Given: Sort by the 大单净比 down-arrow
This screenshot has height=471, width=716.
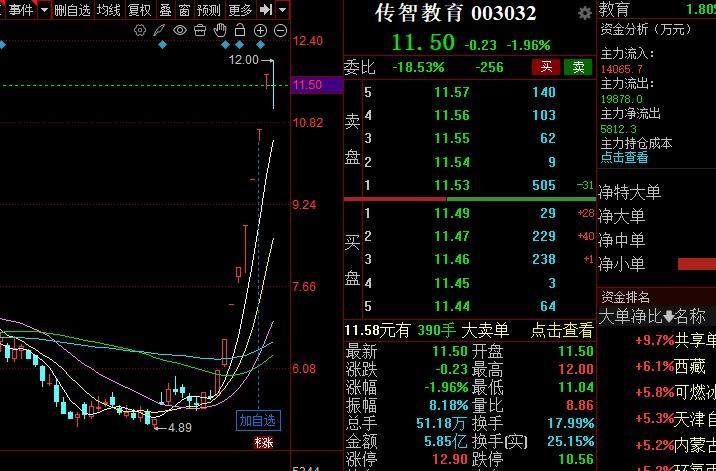Looking at the screenshot, I should 669,316.
